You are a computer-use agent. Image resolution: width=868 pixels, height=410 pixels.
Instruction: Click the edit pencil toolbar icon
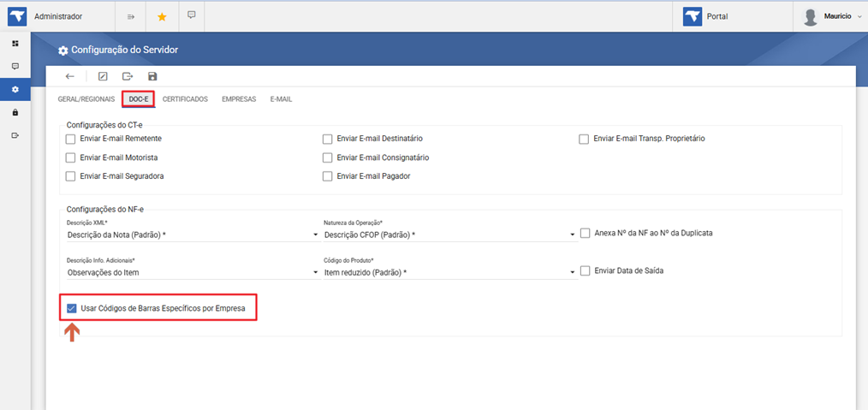coord(103,76)
